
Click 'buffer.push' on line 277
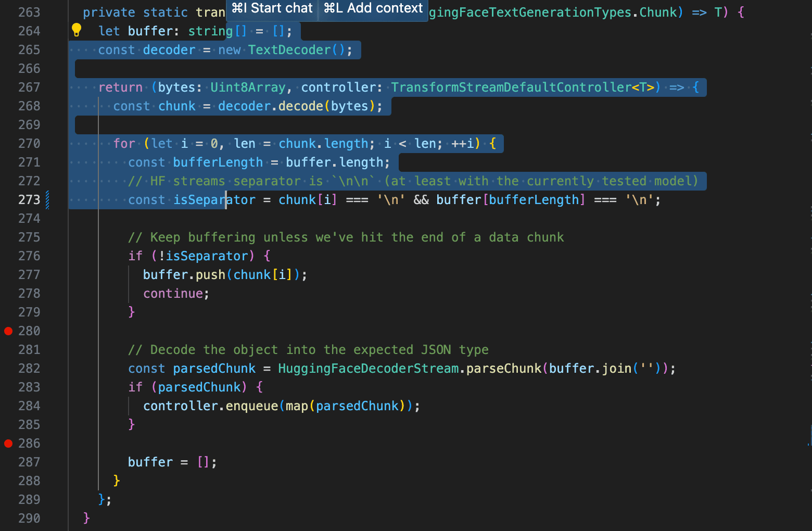tap(184, 275)
